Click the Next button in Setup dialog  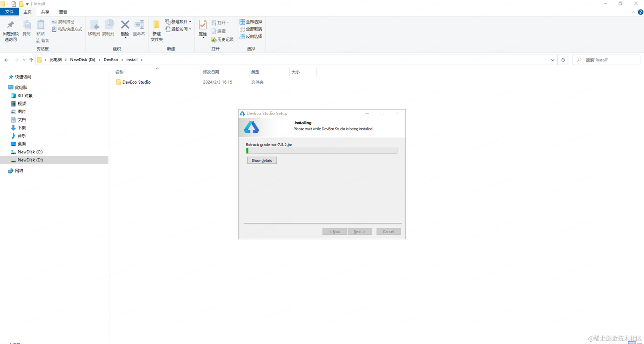click(360, 232)
